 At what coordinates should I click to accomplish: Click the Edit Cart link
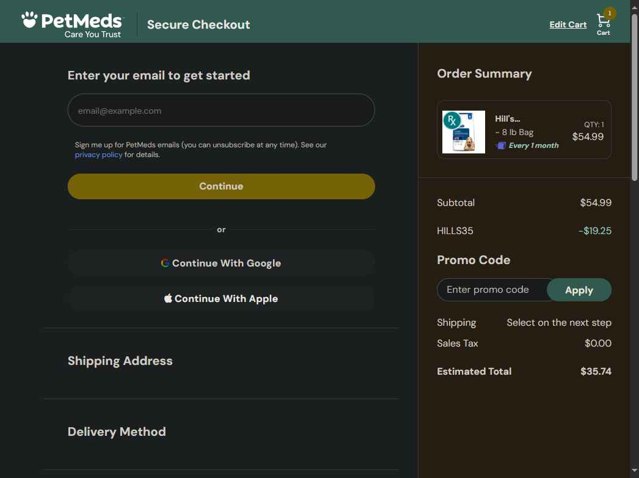pyautogui.click(x=568, y=24)
